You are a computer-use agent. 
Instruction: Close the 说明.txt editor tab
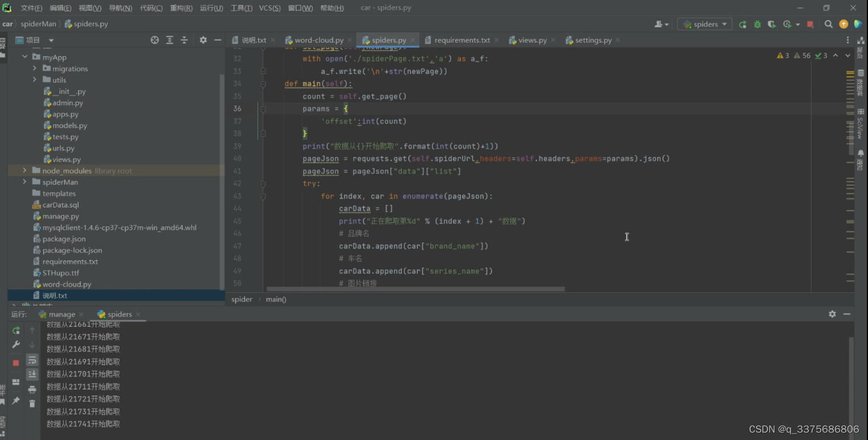coord(272,40)
